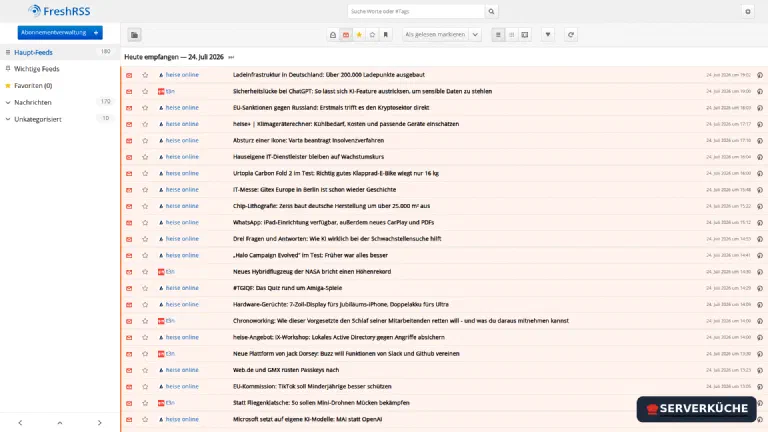Filter by heise online on EU-Sanktionen row
The height and width of the screenshot is (432, 768).
click(x=179, y=108)
